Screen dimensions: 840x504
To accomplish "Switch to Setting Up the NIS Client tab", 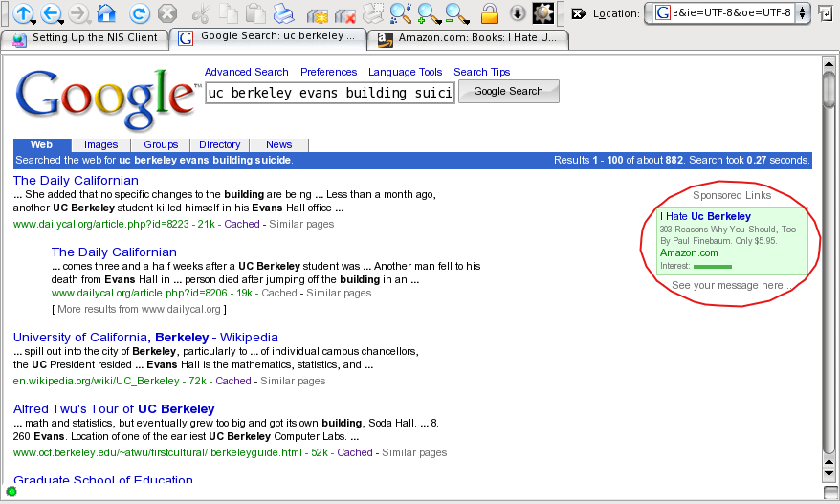I will click(86, 39).
